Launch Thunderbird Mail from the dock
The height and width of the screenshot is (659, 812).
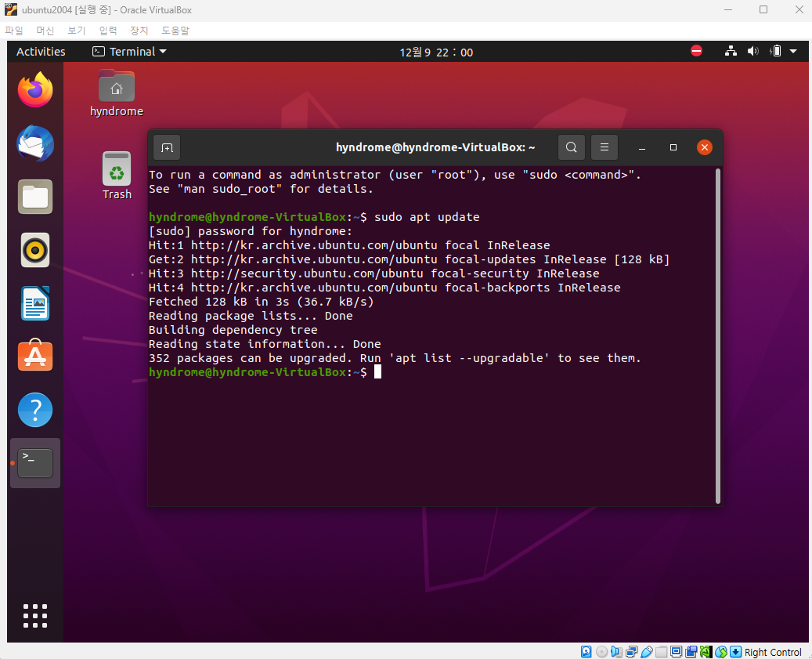(35, 143)
